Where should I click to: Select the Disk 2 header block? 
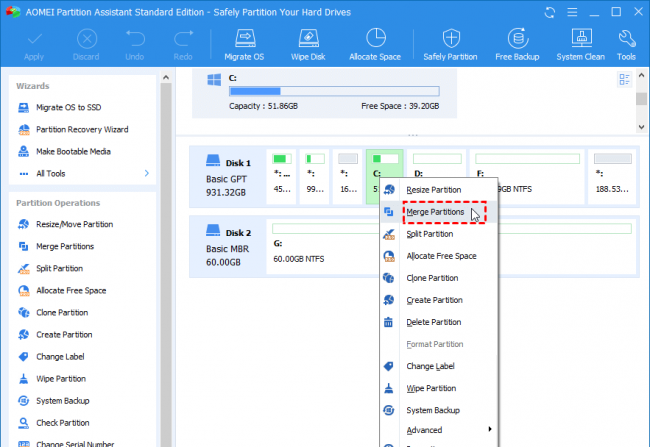[228, 246]
